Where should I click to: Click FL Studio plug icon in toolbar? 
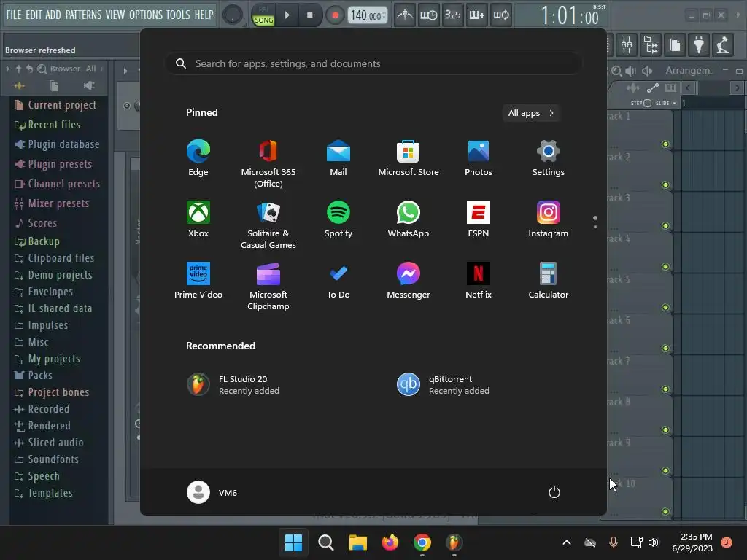[x=699, y=45]
